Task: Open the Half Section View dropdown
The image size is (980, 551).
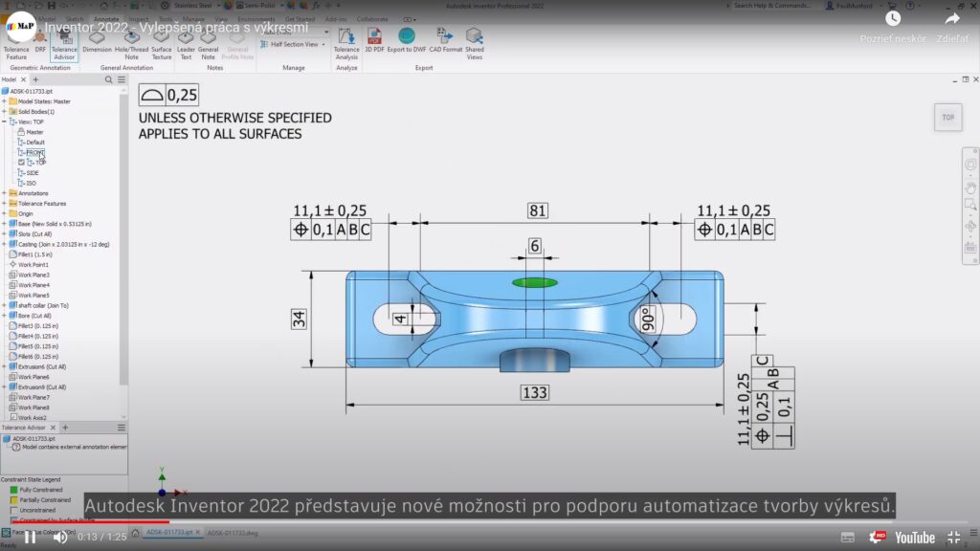Action: tap(323, 44)
